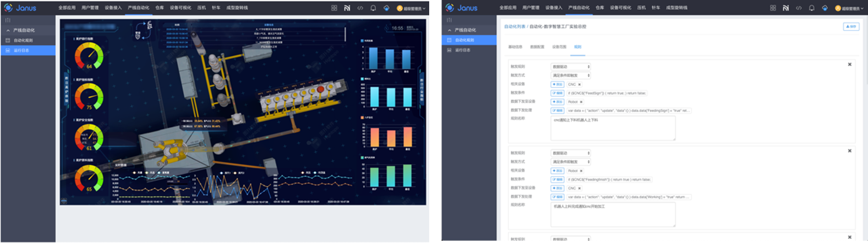Open the 超级管理员 user menu in left window
Screen dimensions: 868x243
411,8
